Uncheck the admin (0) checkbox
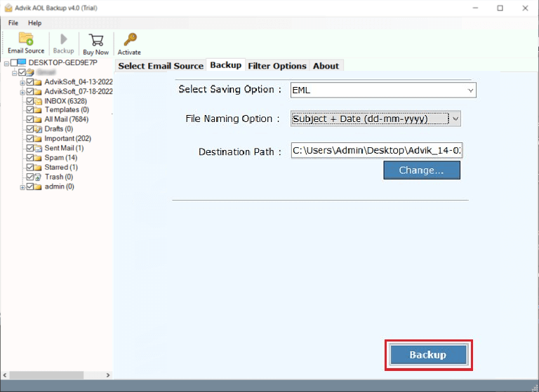This screenshot has width=539, height=392. coord(30,187)
